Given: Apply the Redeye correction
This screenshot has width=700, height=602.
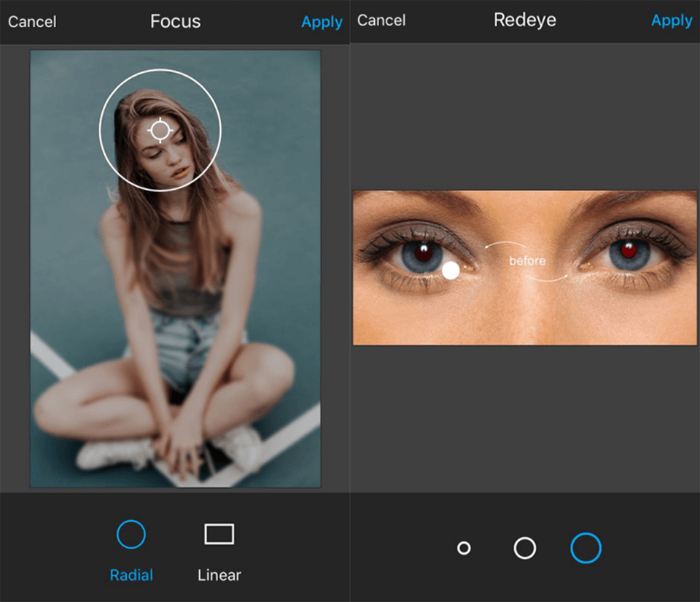Looking at the screenshot, I should 672,20.
